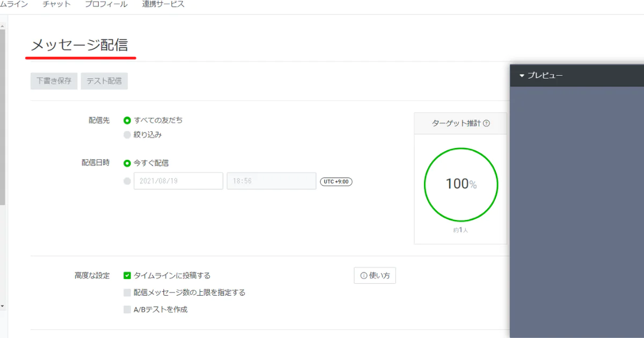This screenshot has width=644, height=338.
Task: Go to the プロフィール tab
Action: 106,4
